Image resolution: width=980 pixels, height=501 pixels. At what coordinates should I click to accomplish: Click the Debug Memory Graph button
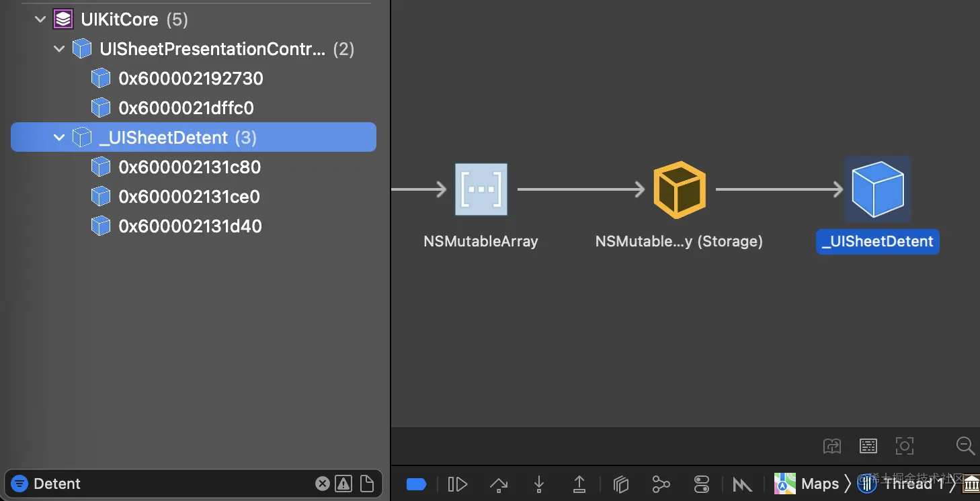[x=661, y=484]
